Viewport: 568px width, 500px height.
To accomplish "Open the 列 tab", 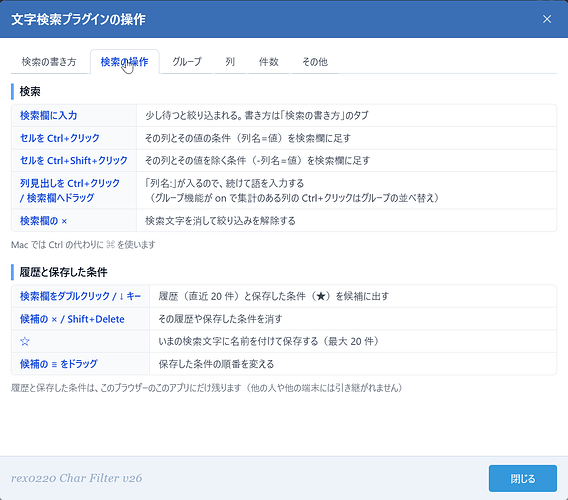I will click(230, 62).
